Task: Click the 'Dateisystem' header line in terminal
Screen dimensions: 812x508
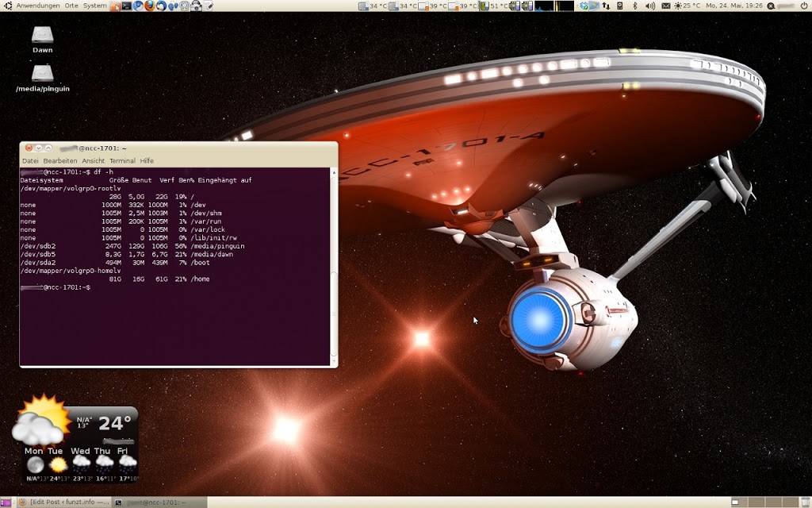Action: point(136,180)
